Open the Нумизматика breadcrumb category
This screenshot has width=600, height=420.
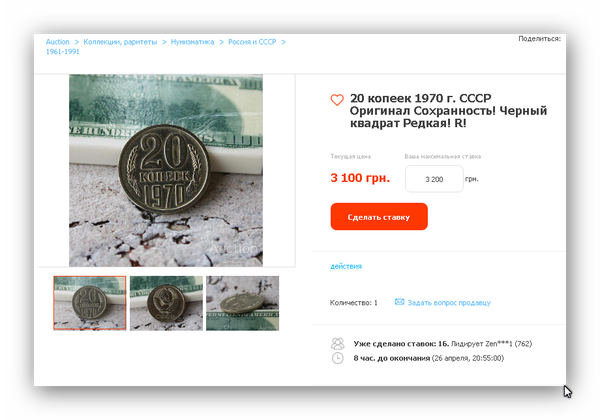click(x=192, y=42)
